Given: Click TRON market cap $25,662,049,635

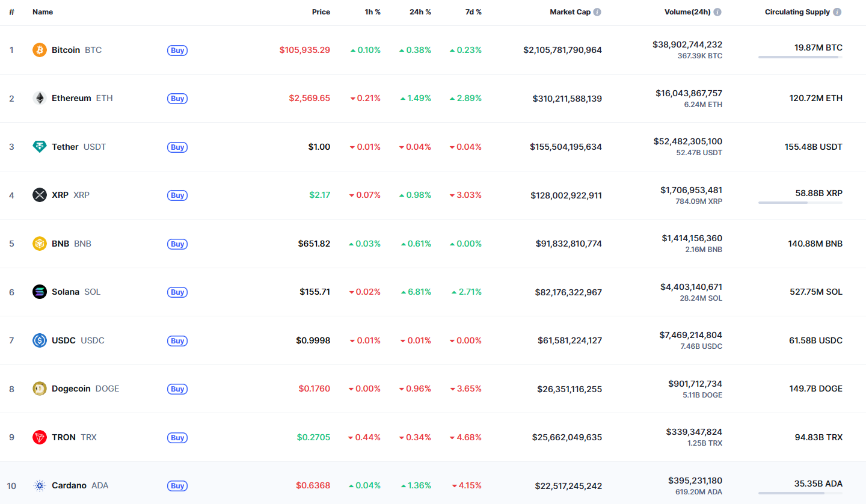Looking at the screenshot, I should point(567,437).
